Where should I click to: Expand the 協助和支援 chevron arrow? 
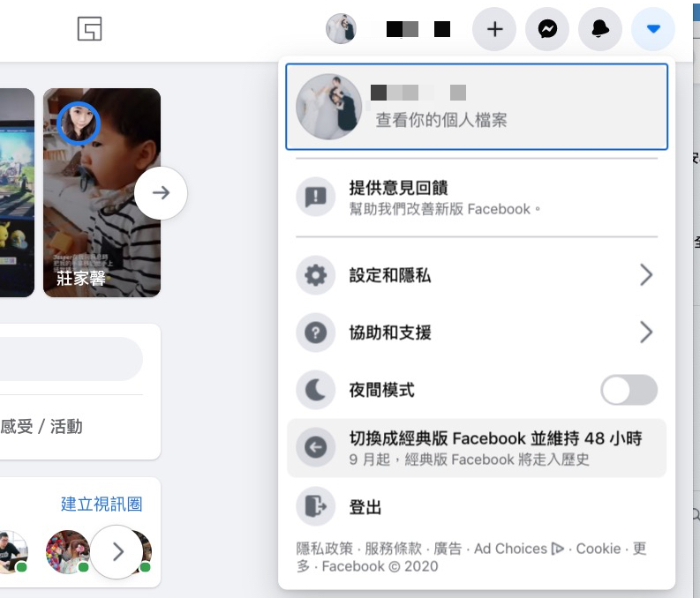[646, 333]
